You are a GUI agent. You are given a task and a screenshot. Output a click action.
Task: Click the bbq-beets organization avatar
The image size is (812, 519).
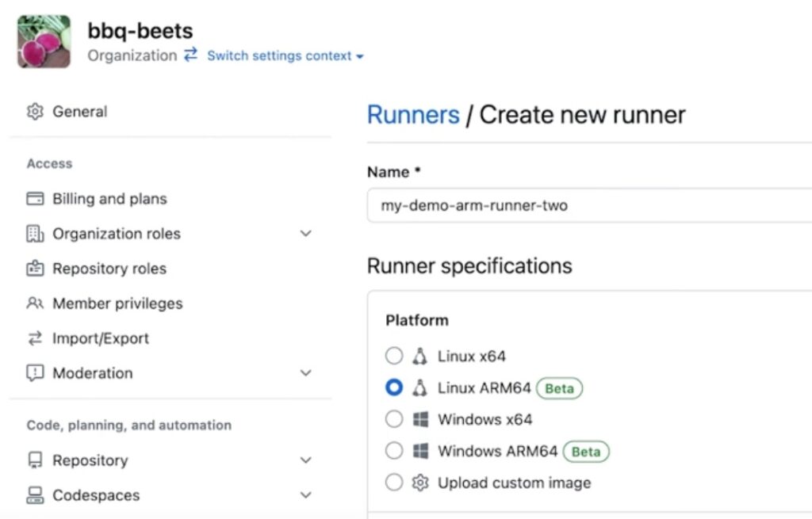coord(44,41)
